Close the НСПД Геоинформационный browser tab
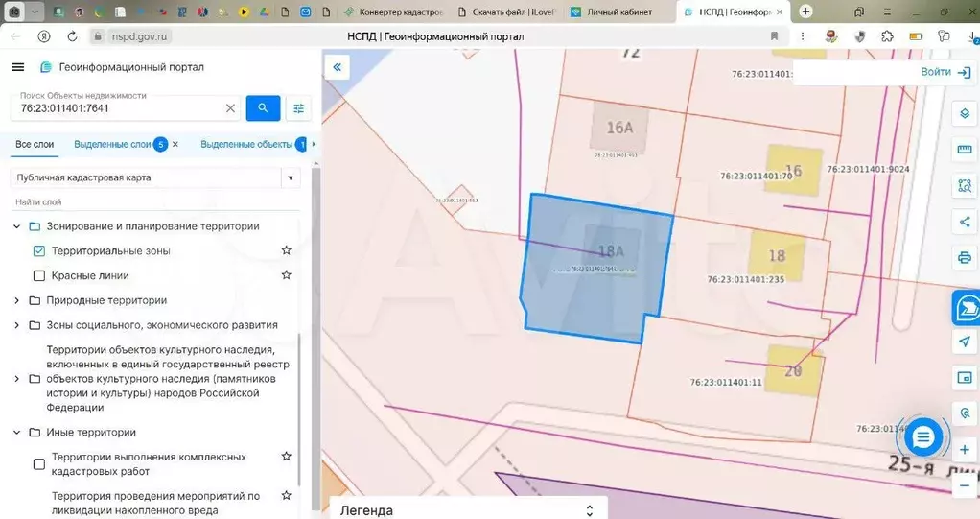 tap(780, 12)
